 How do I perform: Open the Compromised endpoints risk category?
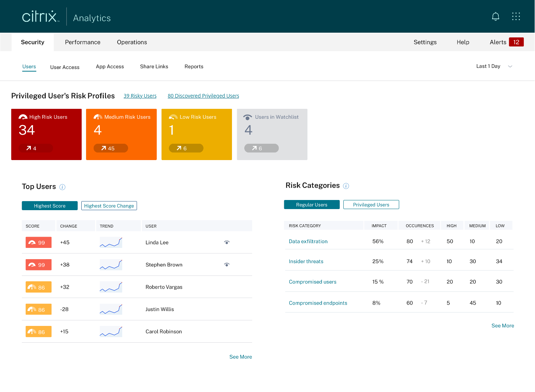(318, 303)
